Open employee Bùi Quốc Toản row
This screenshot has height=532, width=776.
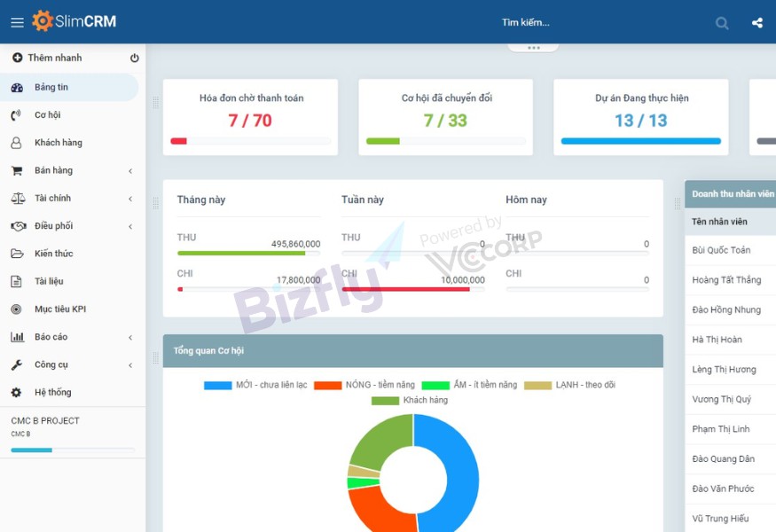[x=721, y=251]
